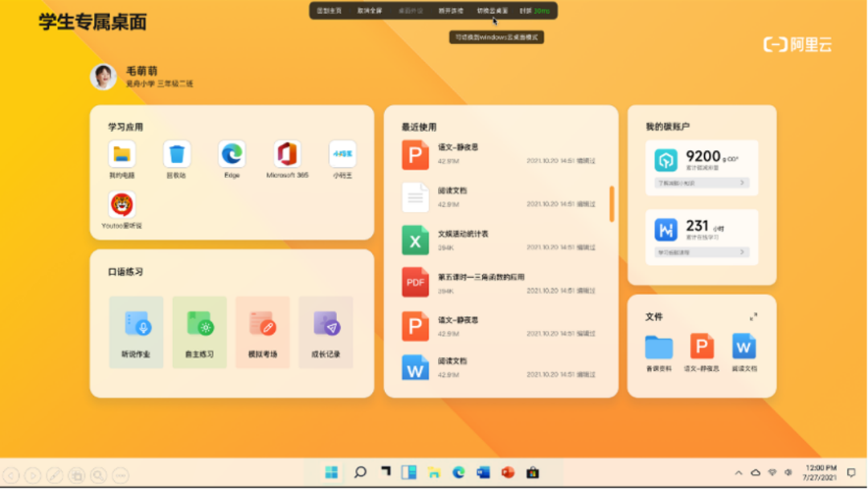The width and height of the screenshot is (868, 489).
Task: Open the Windows Start button
Action: coord(332,472)
